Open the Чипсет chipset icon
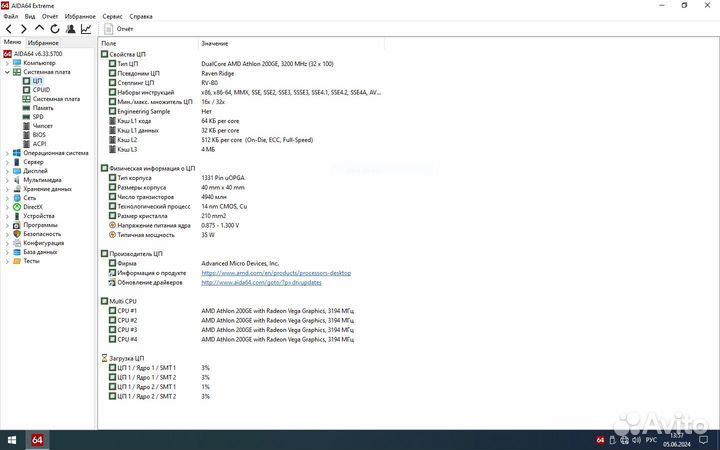Image resolution: width=720 pixels, height=450 pixels. pyautogui.click(x=26, y=126)
